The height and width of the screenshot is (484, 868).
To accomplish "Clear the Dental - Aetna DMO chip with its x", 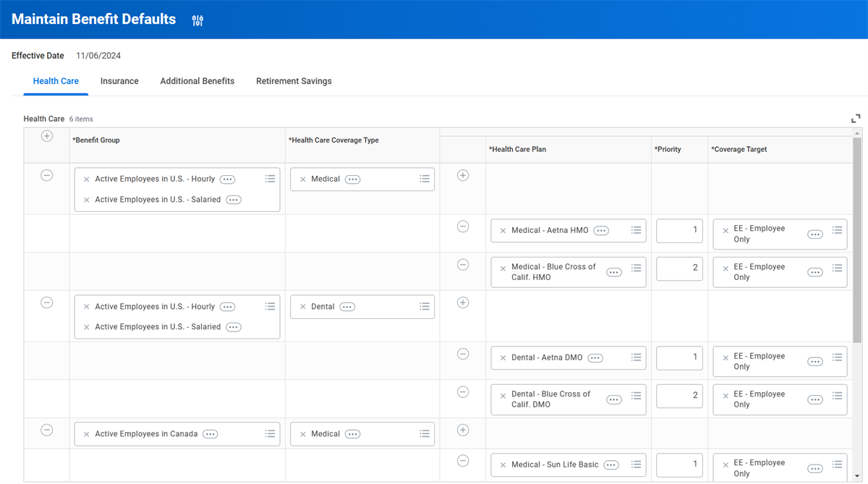I will pos(503,358).
